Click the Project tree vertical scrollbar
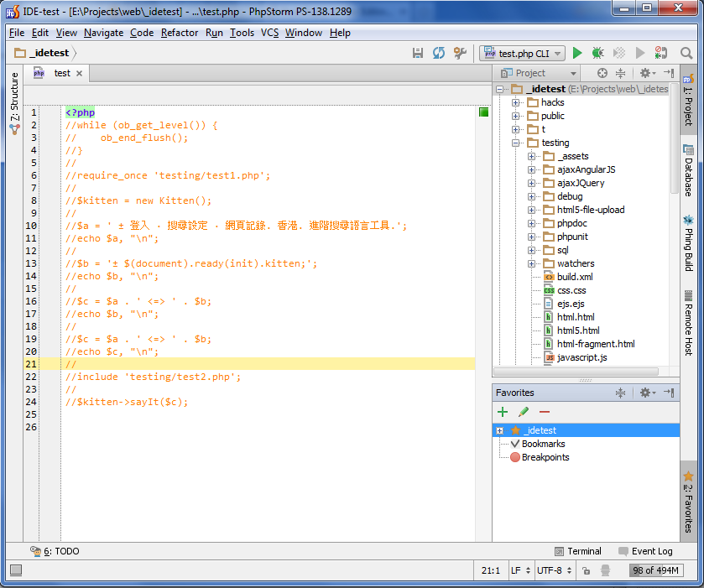The image size is (704, 588). 675,138
